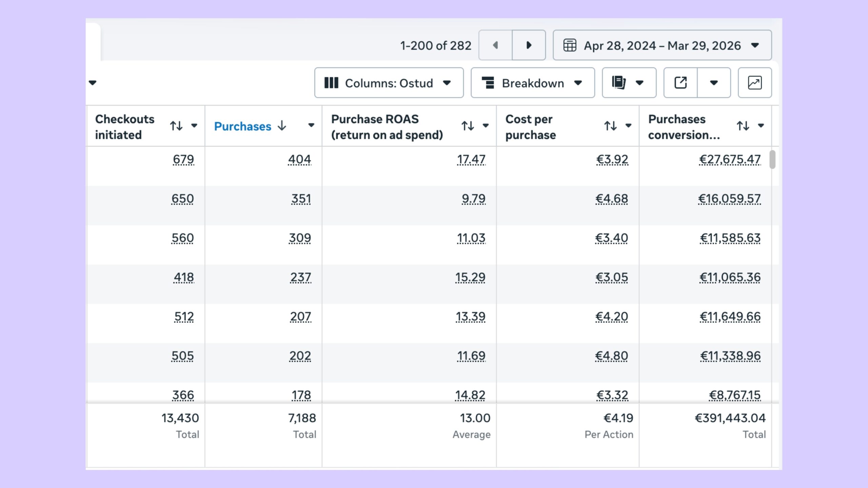868x488 pixels.
Task: Go to previous results page arrow
Action: 495,45
